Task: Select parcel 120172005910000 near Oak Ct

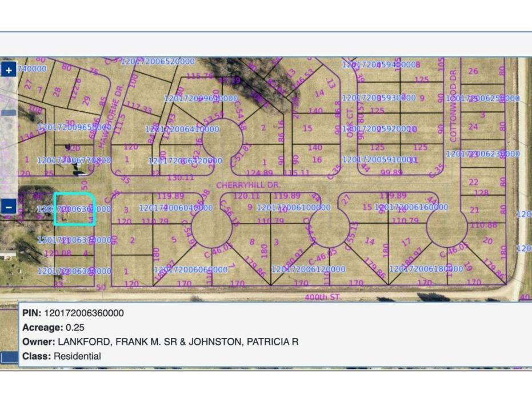Action: pos(379,160)
